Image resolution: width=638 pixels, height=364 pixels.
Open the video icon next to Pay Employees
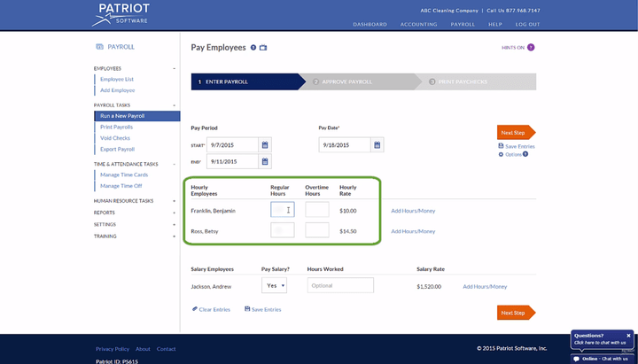pyautogui.click(x=263, y=47)
